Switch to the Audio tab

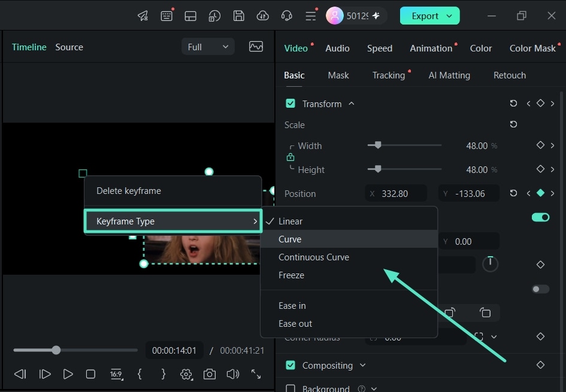point(338,48)
